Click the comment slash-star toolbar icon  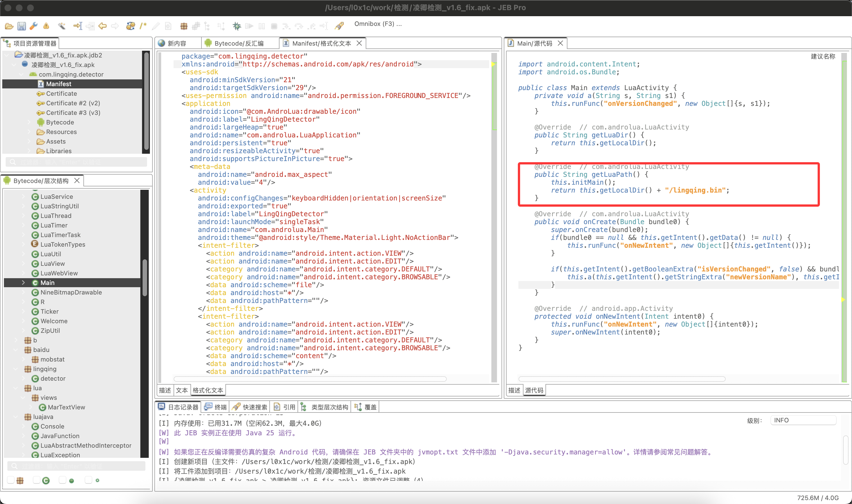coord(143,26)
